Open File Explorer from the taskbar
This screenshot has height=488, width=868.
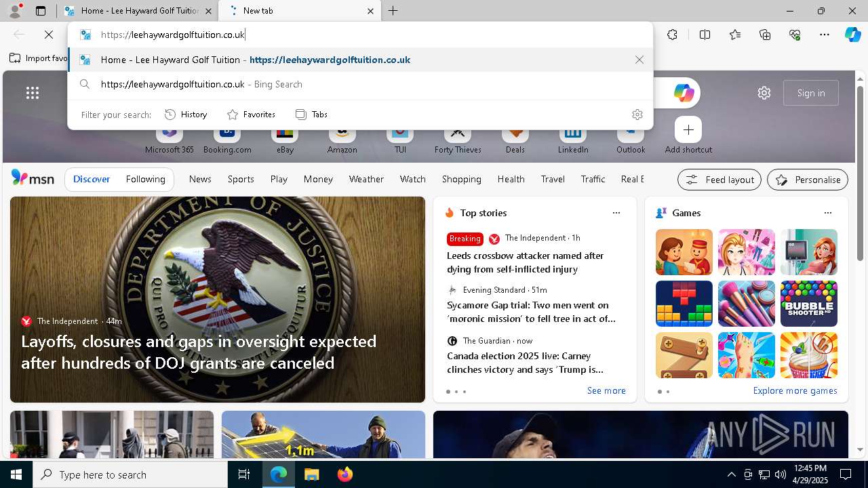tap(311, 474)
